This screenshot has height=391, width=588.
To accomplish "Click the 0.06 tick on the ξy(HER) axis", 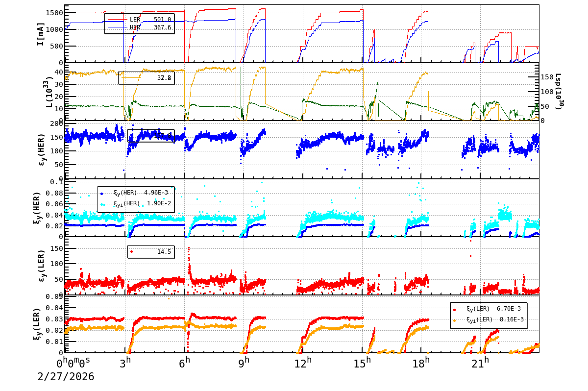I will (x=54, y=204).
